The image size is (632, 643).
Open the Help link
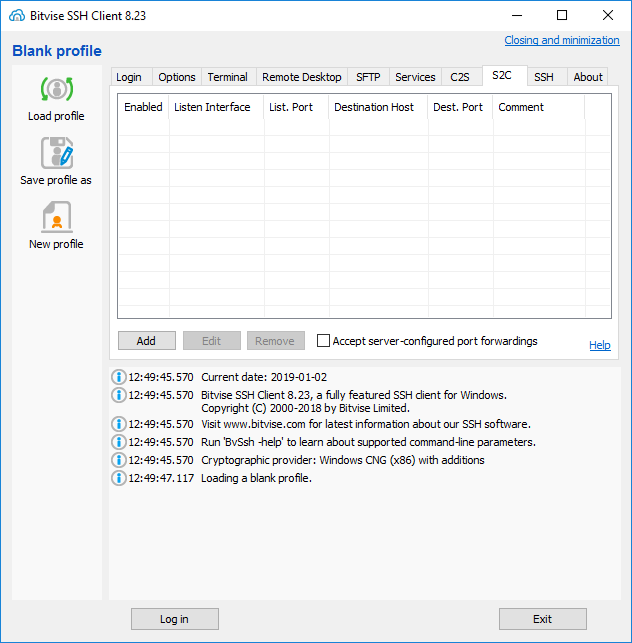coord(600,345)
